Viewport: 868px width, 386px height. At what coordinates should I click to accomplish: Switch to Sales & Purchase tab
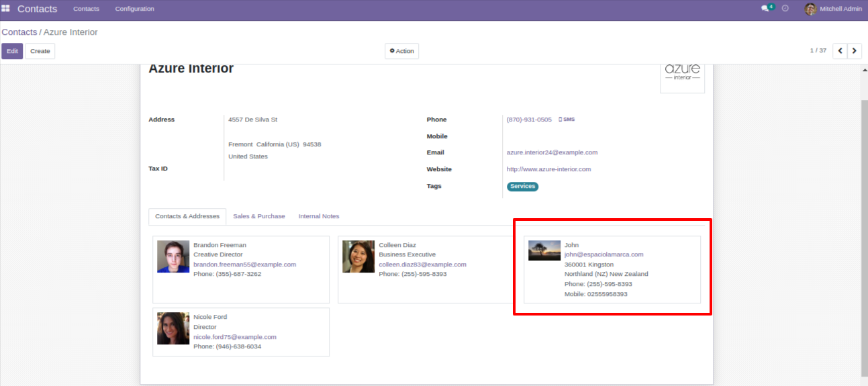pos(259,216)
